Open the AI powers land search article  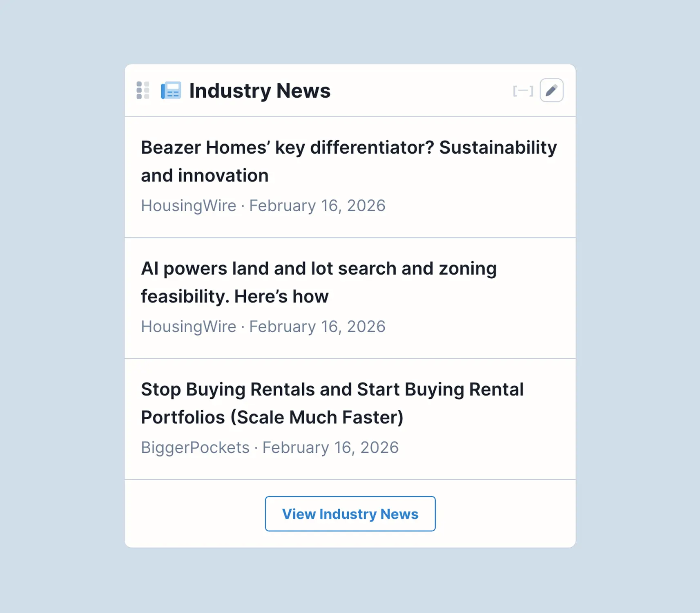click(319, 268)
